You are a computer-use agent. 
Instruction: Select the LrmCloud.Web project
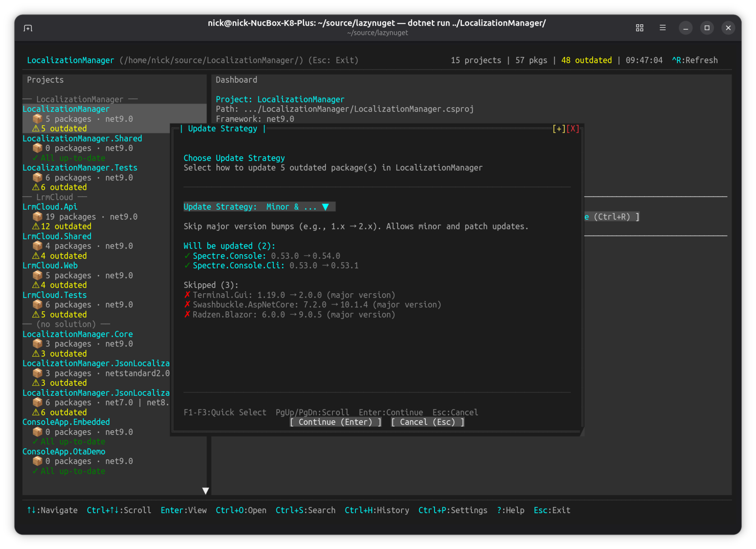50,266
